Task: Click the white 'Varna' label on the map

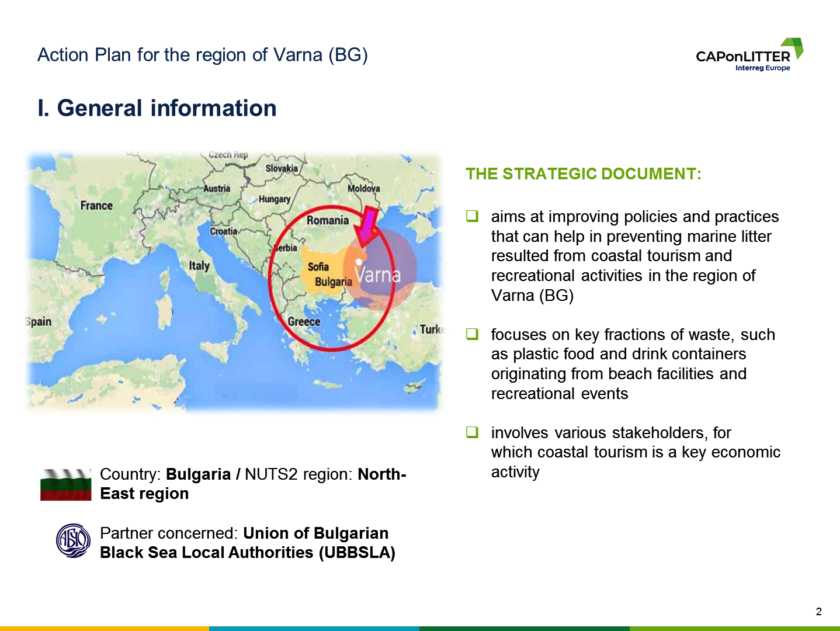Action: (x=378, y=274)
